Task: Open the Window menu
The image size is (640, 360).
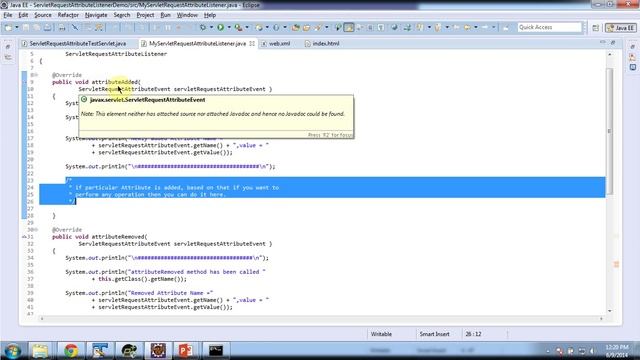Action: 187,15
